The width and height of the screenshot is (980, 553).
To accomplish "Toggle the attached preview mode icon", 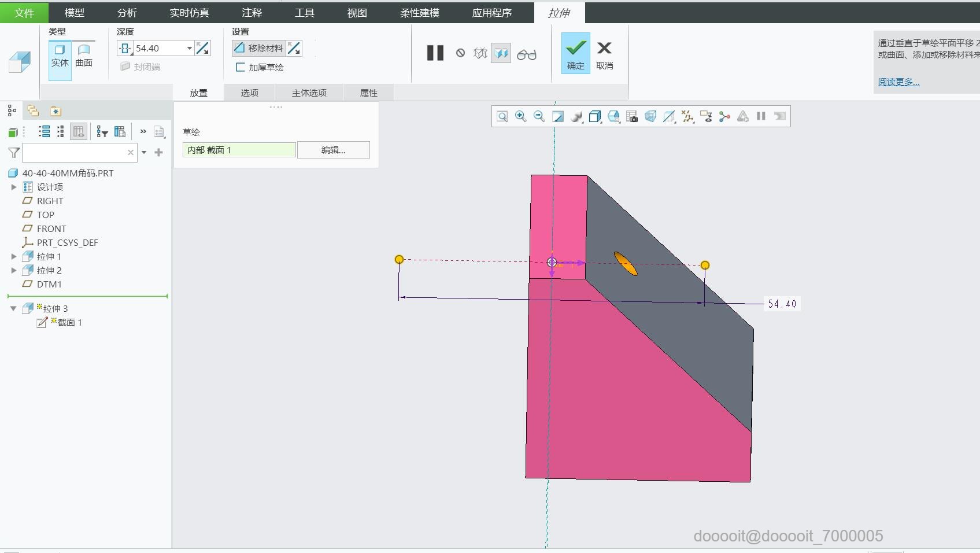I will [x=501, y=53].
